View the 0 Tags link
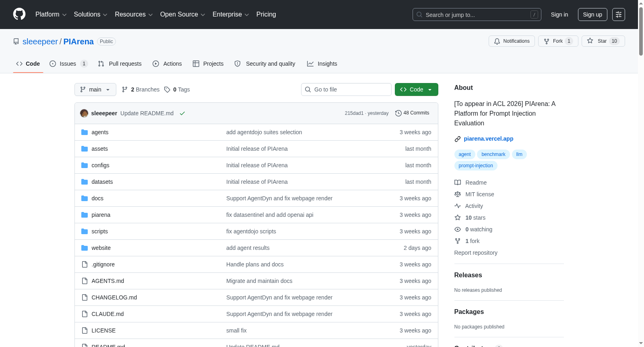Viewport: 644px width, 347px height. point(177,89)
